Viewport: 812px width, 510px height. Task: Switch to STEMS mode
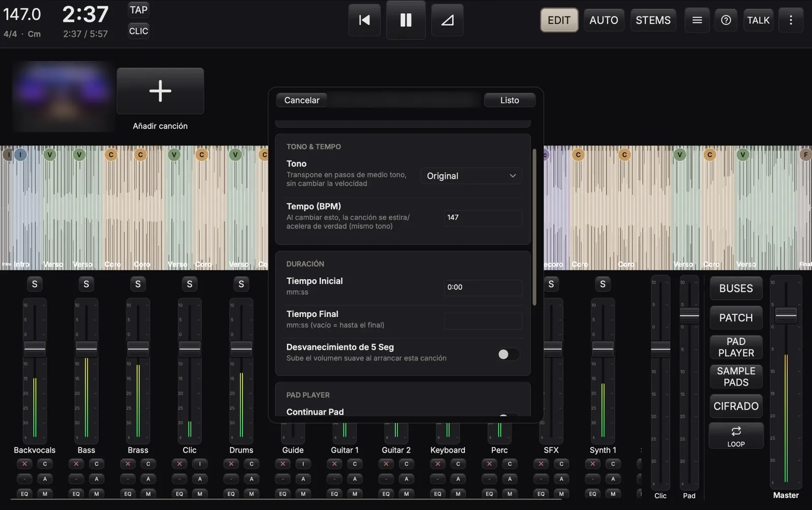coord(653,20)
